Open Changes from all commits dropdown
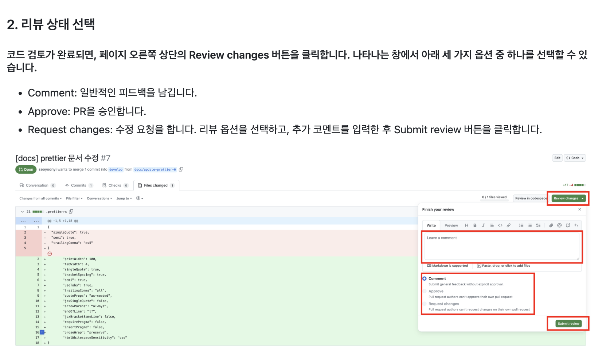Screen dimensions: 602x364 pyautogui.click(x=40, y=198)
